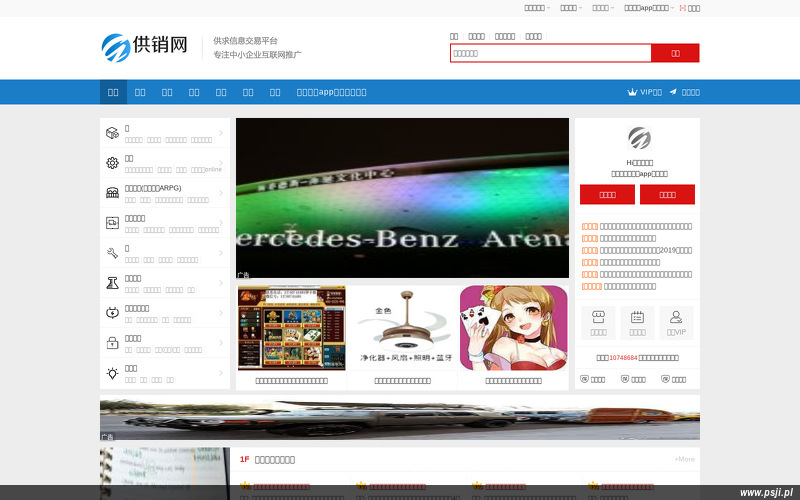The height and width of the screenshot is (500, 800).
Task: Open the VIP link in navbar
Action: [x=644, y=92]
